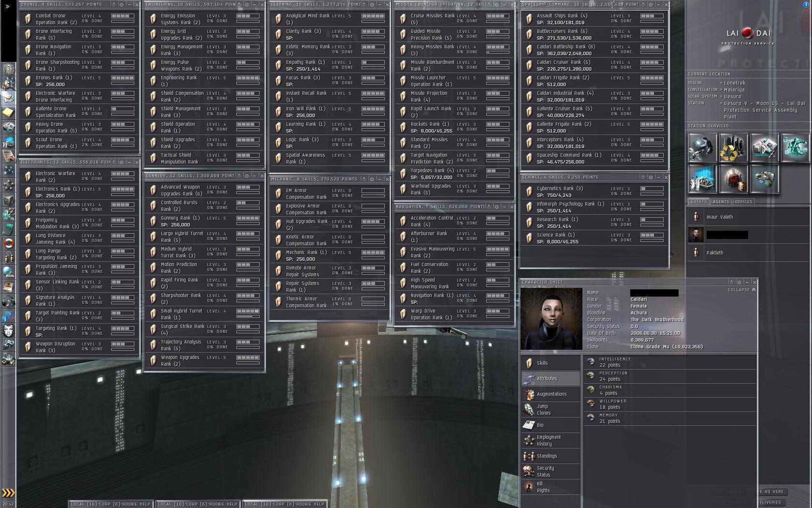The image size is (812, 508).
Task: Select the Evasive Maneuvering skill row
Action: click(454, 252)
